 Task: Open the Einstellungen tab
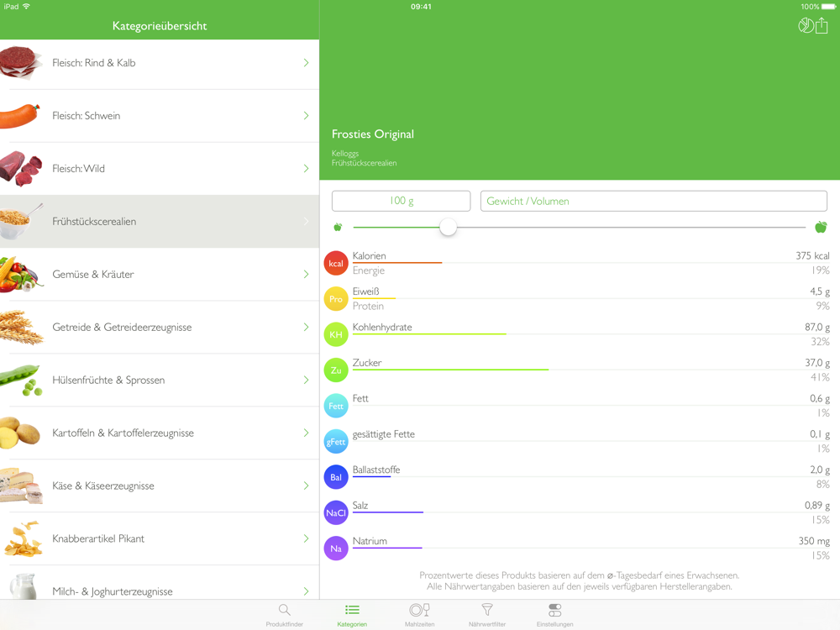555,615
